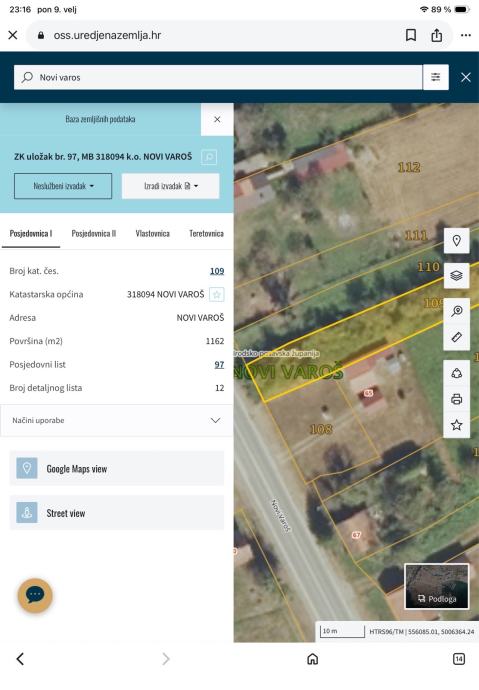Open favorites star icon in map toolbar
The width and height of the screenshot is (479, 690).
coord(457,425)
